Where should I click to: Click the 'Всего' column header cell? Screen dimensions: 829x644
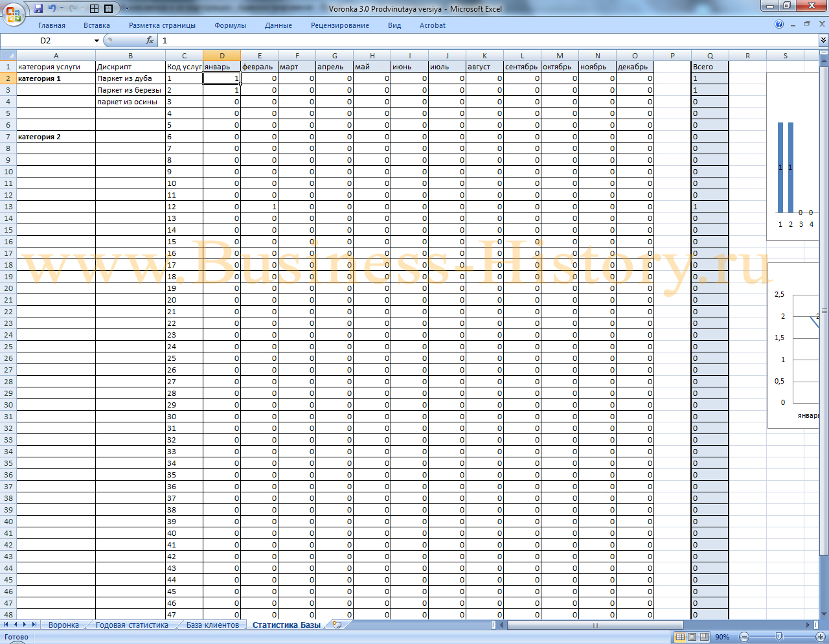tap(710, 67)
